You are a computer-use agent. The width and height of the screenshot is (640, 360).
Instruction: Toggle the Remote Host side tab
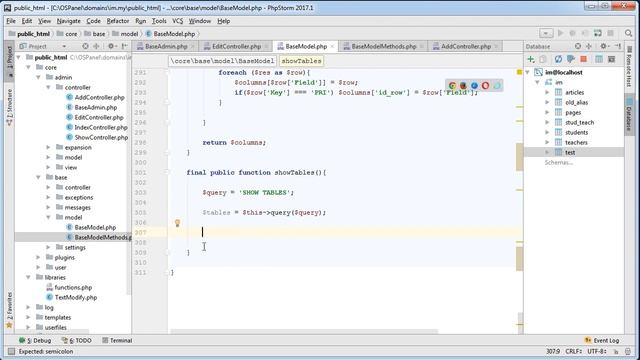pyautogui.click(x=629, y=66)
